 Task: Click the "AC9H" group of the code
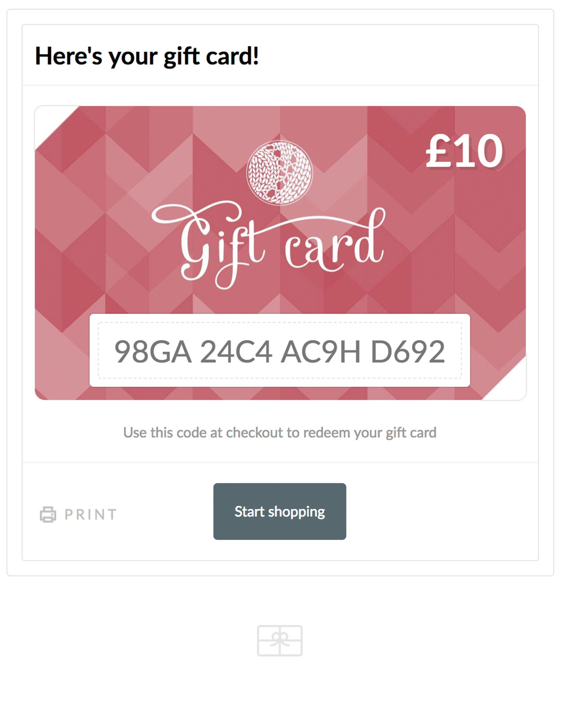click(x=321, y=351)
